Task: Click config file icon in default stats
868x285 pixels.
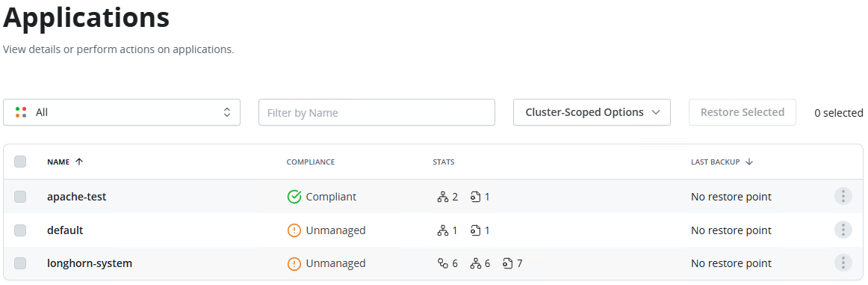Action: point(476,230)
